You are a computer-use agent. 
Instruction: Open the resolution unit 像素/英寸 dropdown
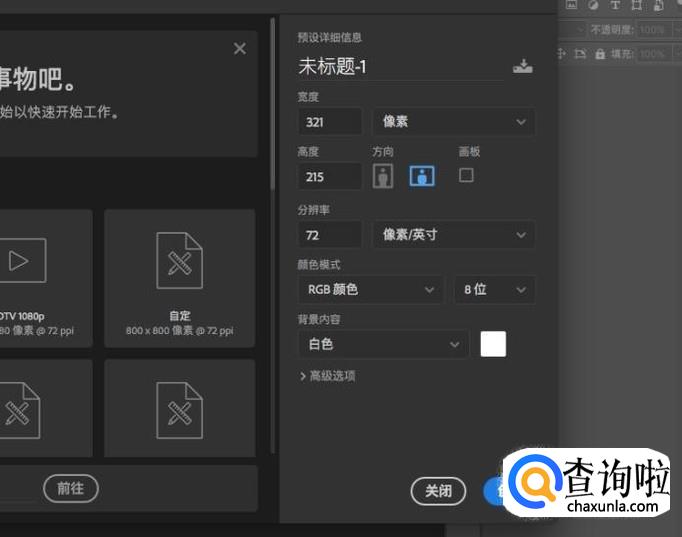pyautogui.click(x=453, y=235)
